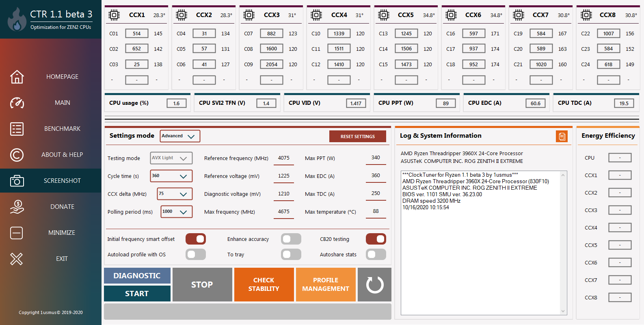
Task: Open the Settings mode dropdown
Action: tap(180, 136)
